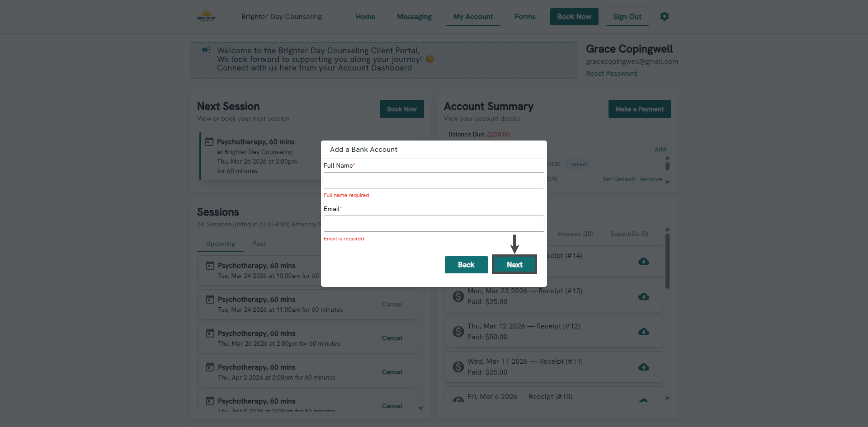868x427 pixels.
Task: Cancel the Apr 2 2026 session
Action: pyautogui.click(x=392, y=372)
